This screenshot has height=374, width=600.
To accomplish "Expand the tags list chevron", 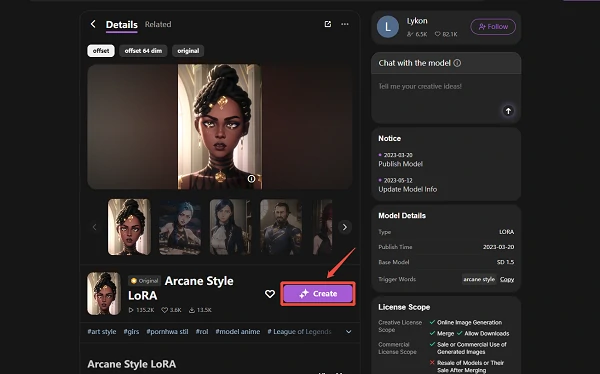I will tap(349, 332).
